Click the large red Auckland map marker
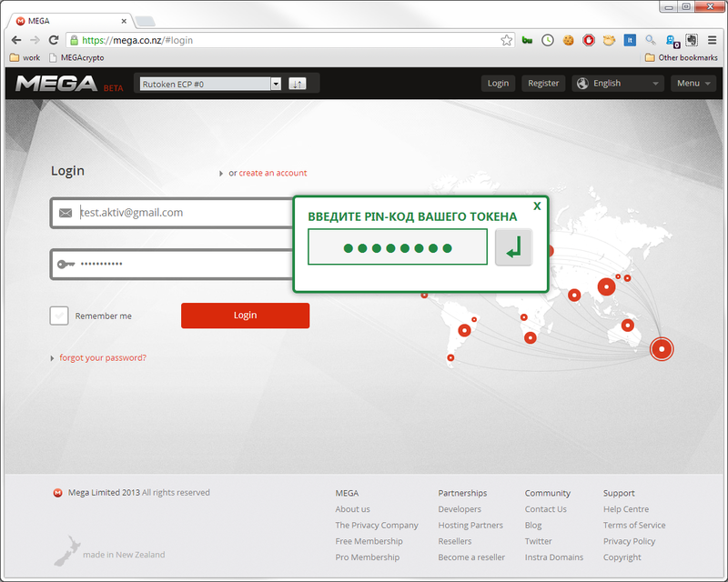 point(662,349)
